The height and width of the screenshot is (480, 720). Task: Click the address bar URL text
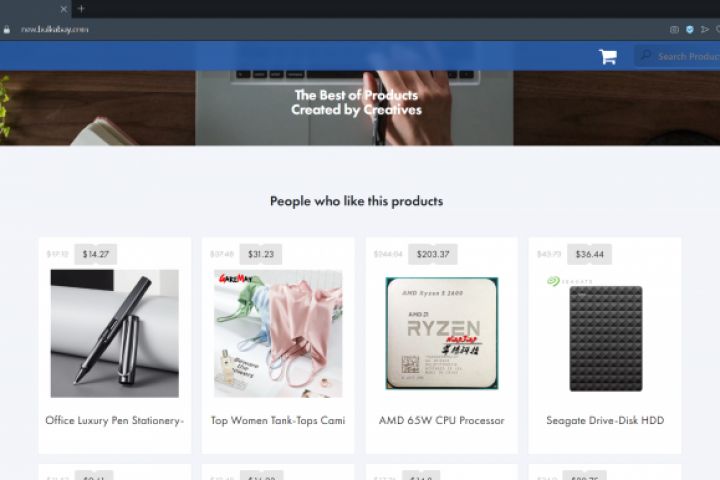coord(55,29)
